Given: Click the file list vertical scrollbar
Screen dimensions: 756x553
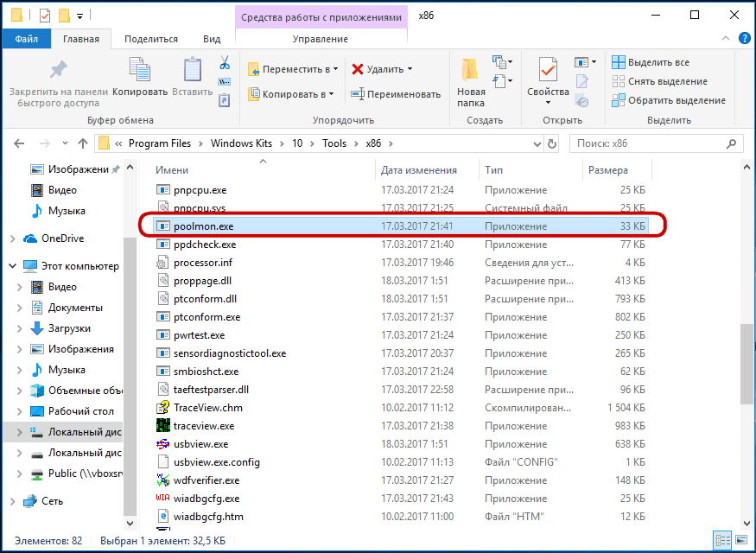Looking at the screenshot, I should click(746, 363).
